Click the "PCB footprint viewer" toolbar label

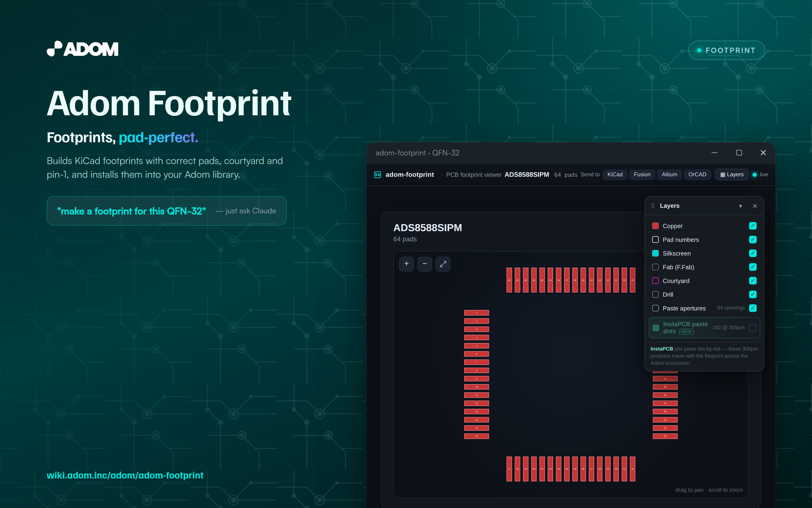tap(474, 175)
